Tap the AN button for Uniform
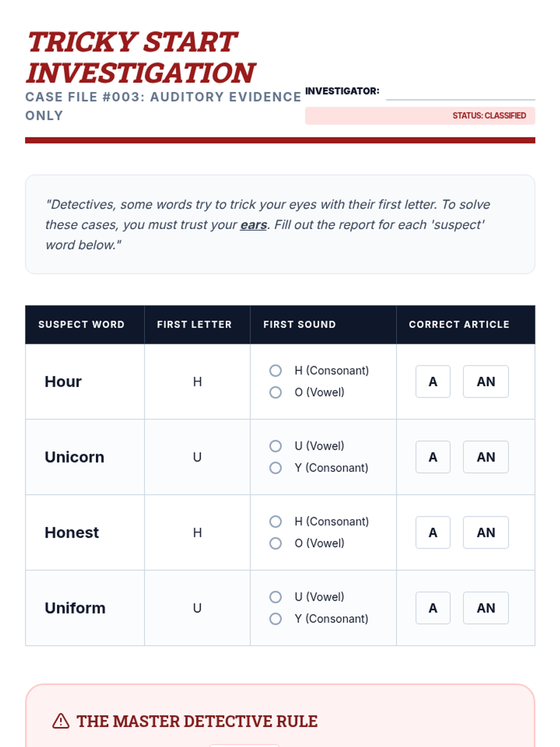 click(x=485, y=608)
